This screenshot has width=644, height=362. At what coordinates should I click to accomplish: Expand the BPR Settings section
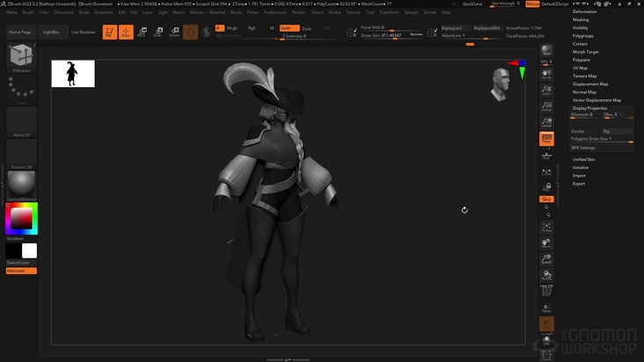582,148
